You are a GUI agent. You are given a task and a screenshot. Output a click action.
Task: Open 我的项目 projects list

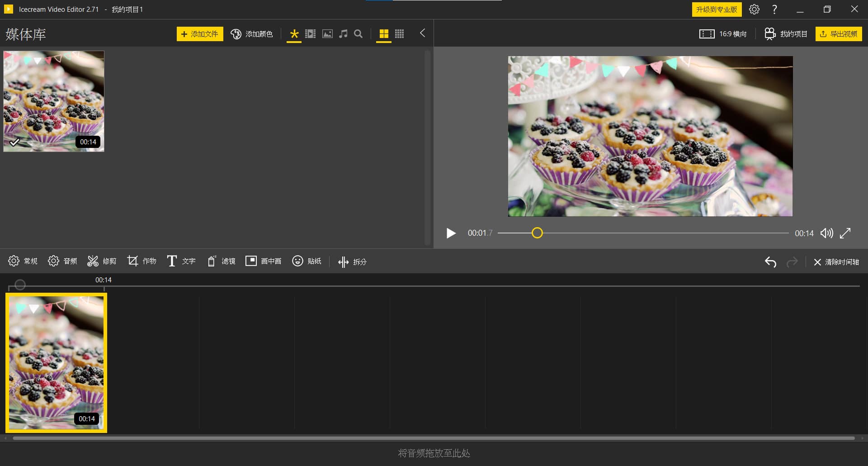(786, 33)
